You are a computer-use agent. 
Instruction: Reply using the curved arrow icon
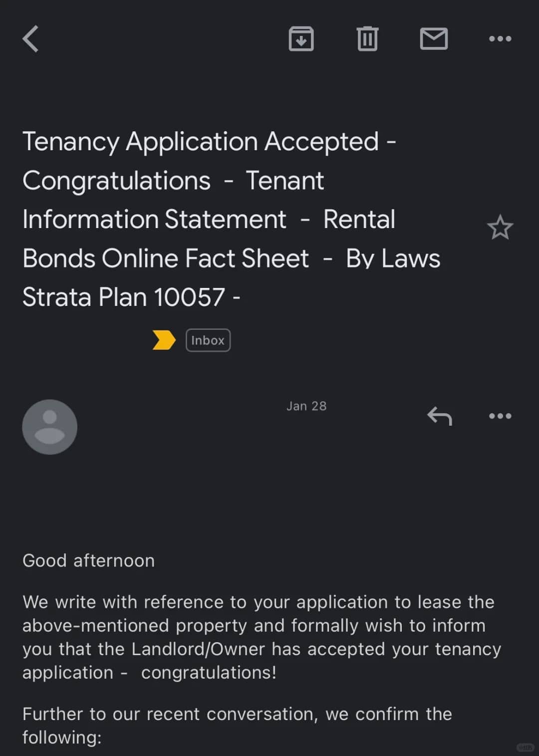(440, 416)
